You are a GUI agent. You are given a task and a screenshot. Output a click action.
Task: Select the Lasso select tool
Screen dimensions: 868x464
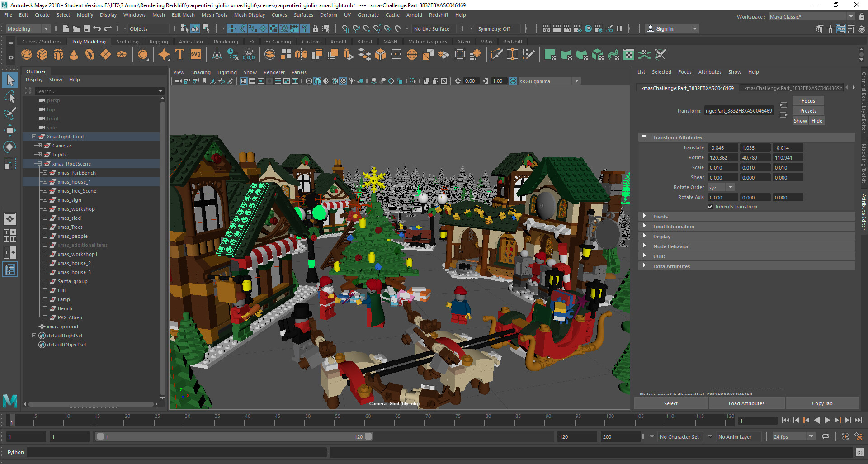click(x=9, y=97)
